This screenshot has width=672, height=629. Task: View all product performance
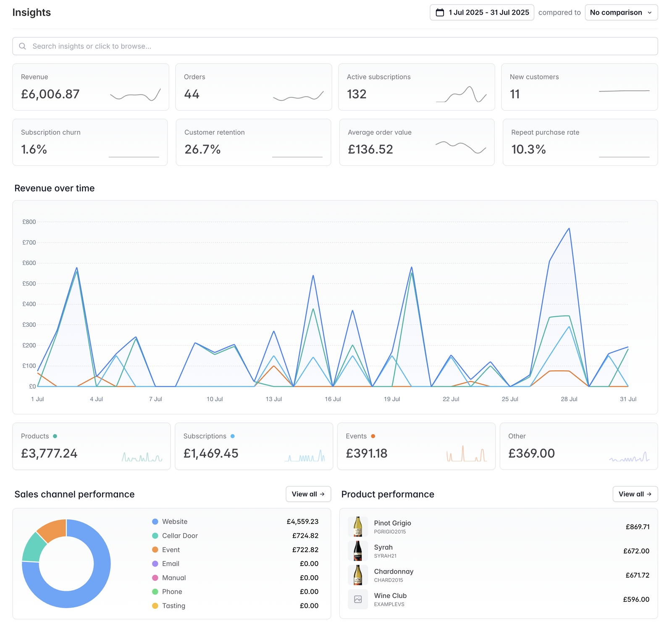(635, 494)
